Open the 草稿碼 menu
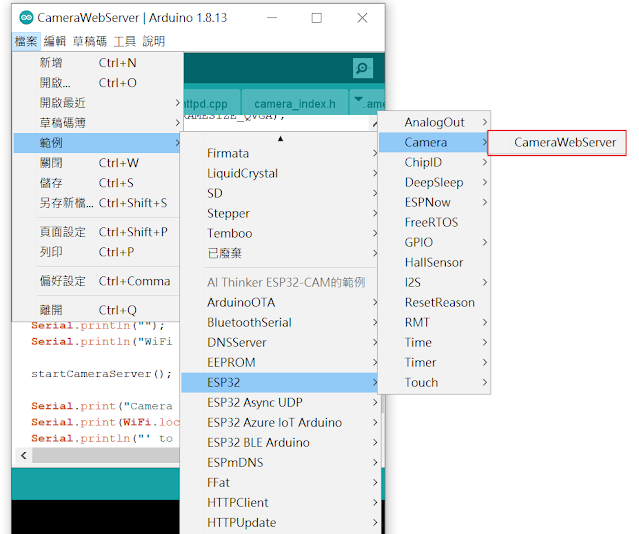Screen dimensions: 639x534 click(x=90, y=41)
